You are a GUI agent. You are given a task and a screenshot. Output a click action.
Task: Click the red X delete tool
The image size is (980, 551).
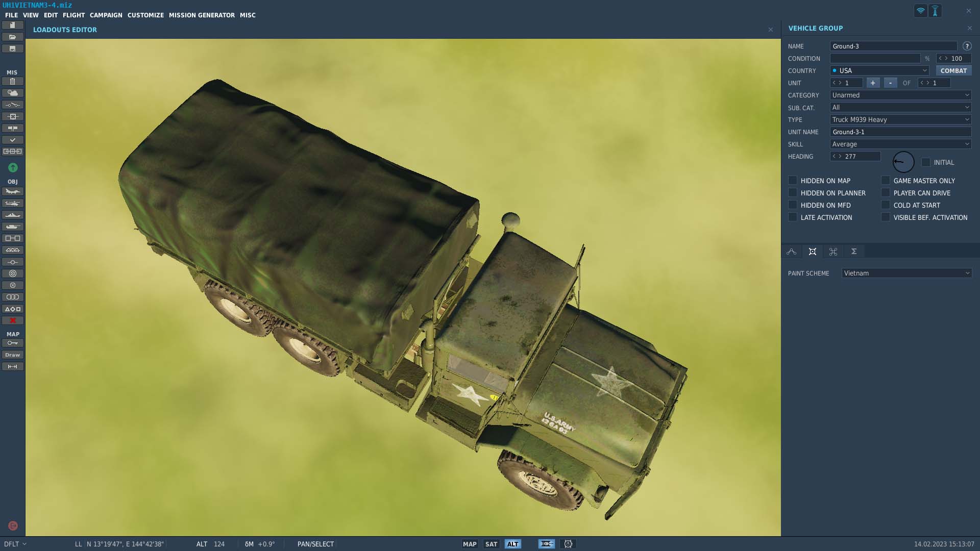(12, 320)
